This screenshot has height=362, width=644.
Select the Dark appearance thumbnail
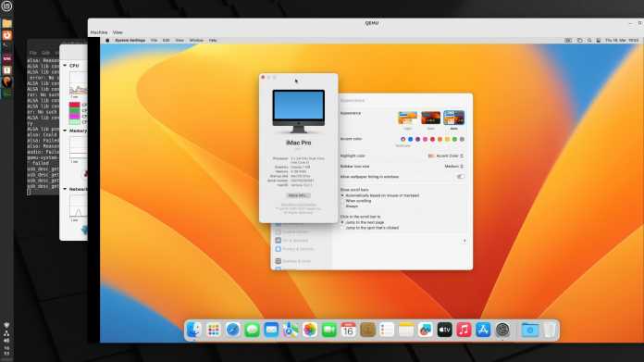[430, 118]
